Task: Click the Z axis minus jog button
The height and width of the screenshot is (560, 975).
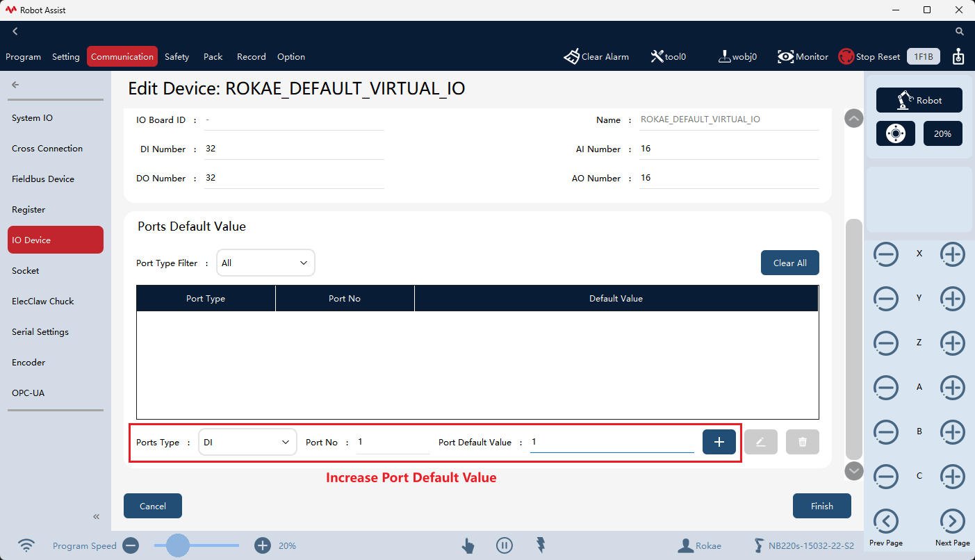Action: pos(886,343)
